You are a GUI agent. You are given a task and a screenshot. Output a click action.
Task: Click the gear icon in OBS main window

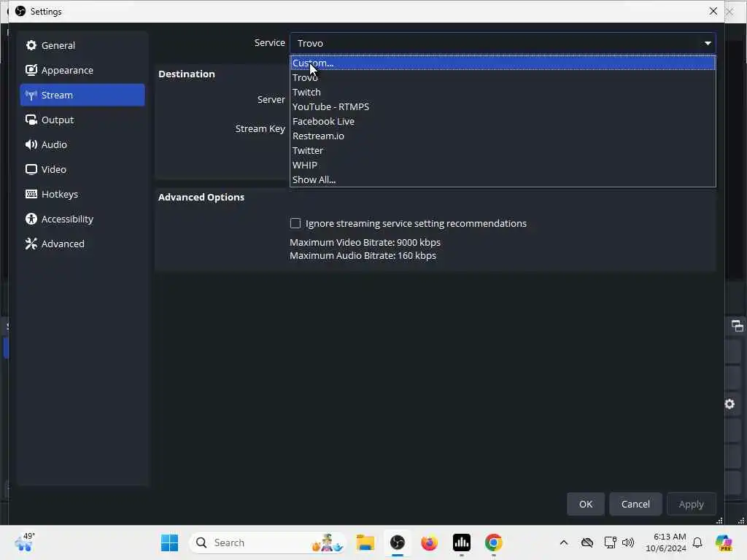coord(729,404)
